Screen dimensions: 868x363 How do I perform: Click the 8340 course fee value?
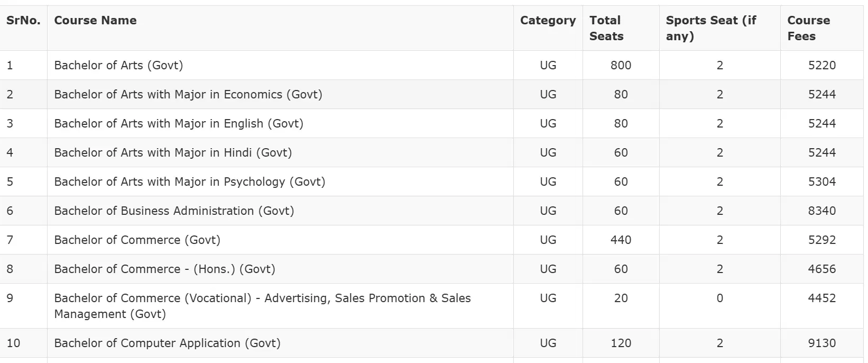point(821,211)
